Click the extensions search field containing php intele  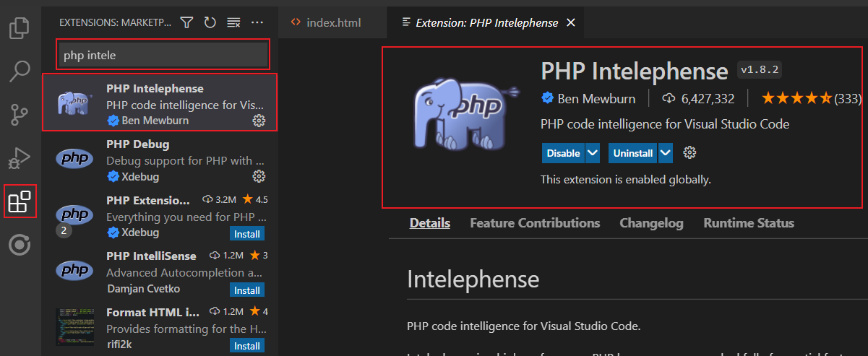click(163, 55)
